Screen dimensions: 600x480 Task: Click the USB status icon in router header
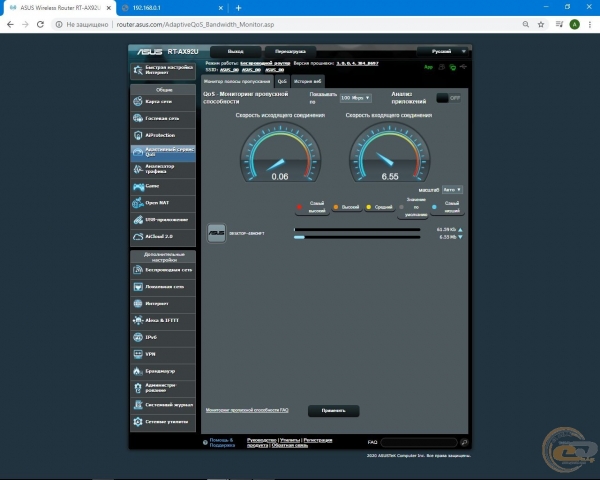coord(463,67)
